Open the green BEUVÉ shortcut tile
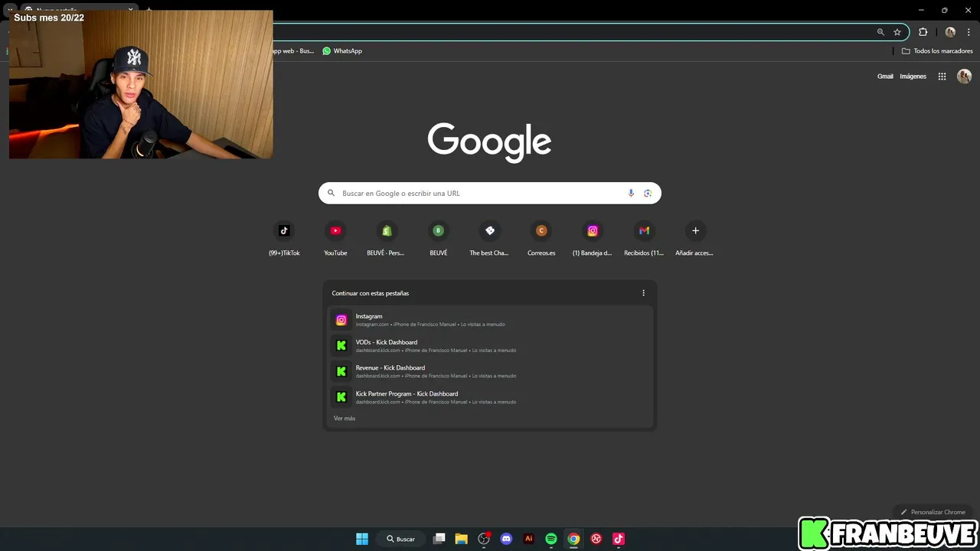The image size is (980, 551). pos(438,239)
